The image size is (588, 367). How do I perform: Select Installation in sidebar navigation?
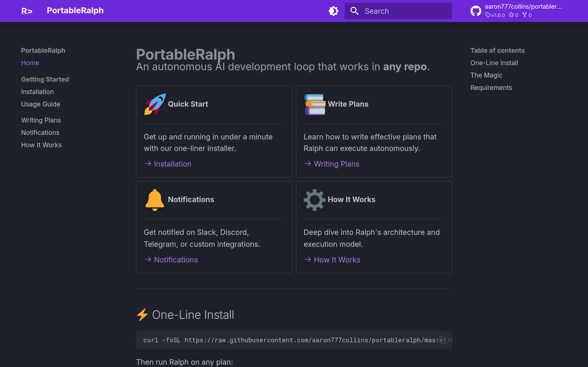coord(37,92)
